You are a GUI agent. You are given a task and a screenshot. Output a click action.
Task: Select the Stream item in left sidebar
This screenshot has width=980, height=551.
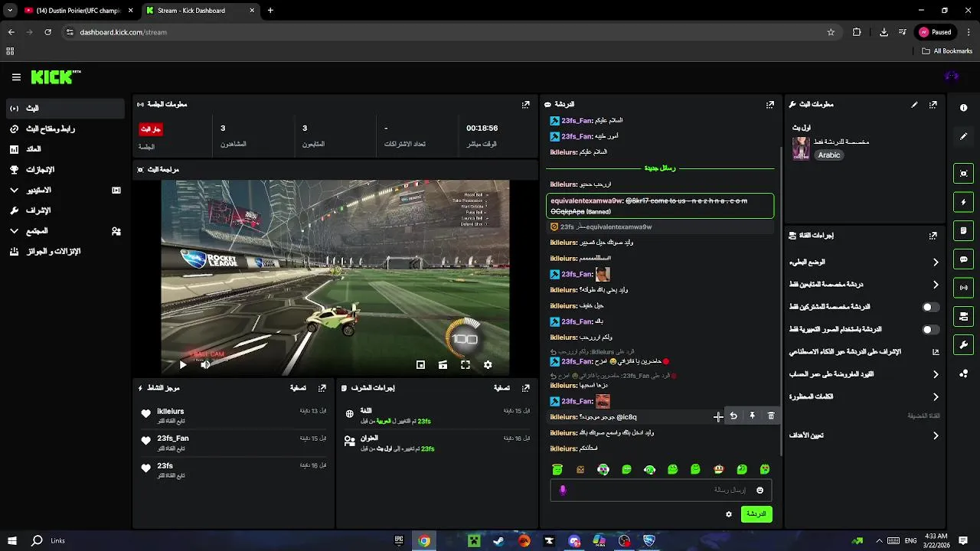pyautogui.click(x=65, y=109)
